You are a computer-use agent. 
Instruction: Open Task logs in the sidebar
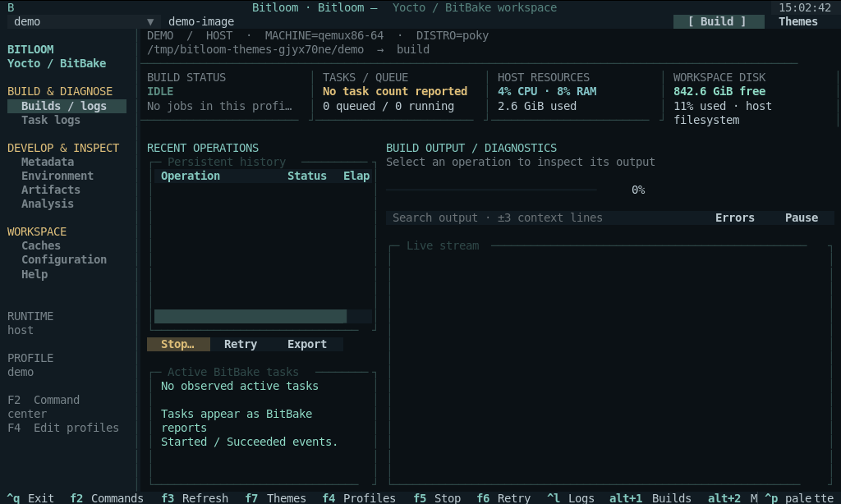point(51,120)
